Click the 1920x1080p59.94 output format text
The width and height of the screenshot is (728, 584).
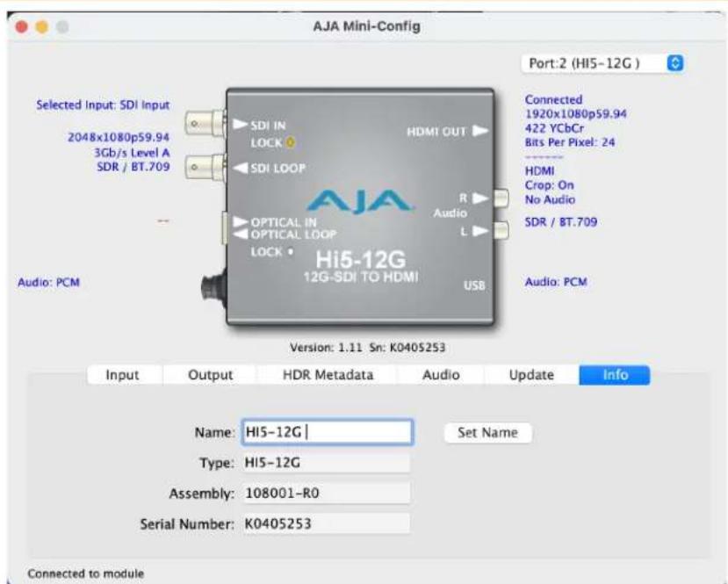[576, 114]
